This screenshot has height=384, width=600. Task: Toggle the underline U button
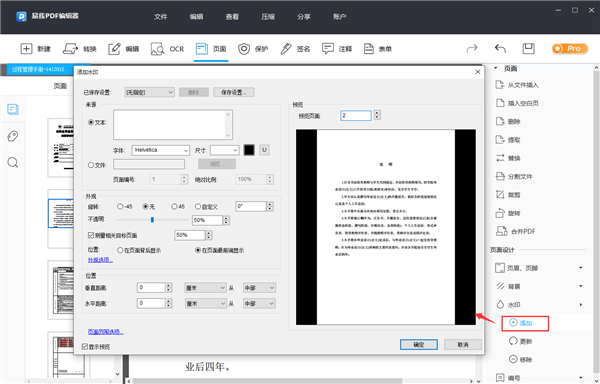tap(264, 150)
